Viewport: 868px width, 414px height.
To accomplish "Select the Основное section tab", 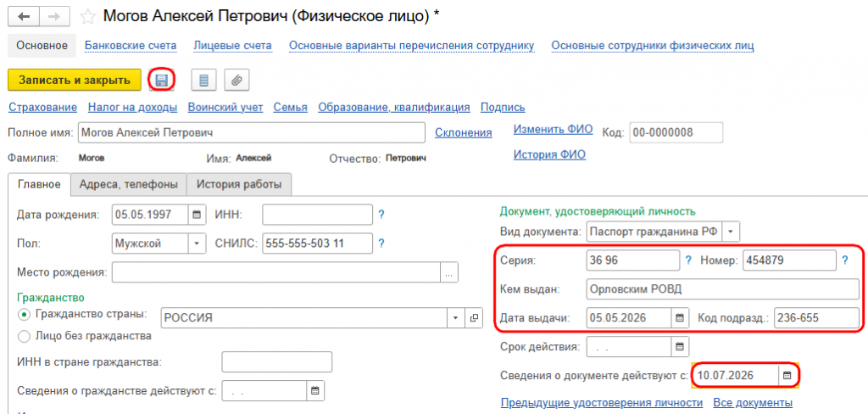I will click(x=42, y=46).
